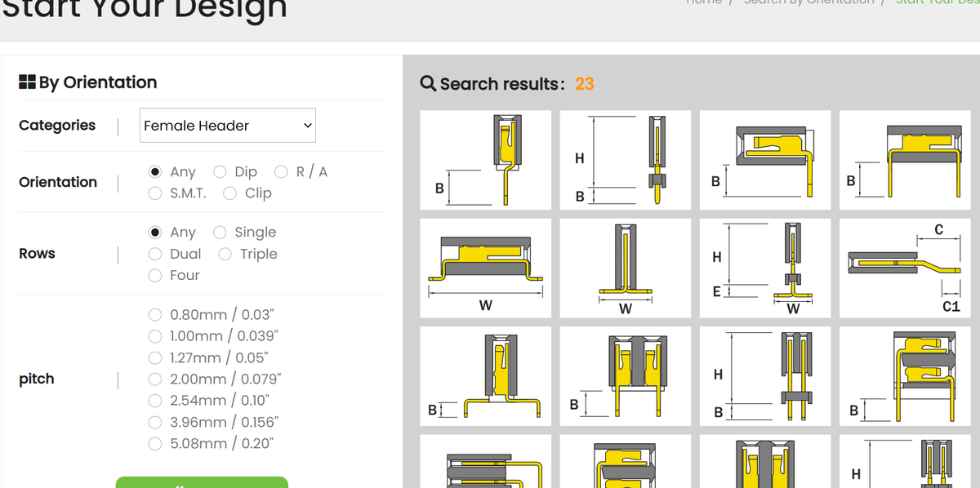The height and width of the screenshot is (488, 980).
Task: Choose 2.54mm / 0.10" pitch
Action: pyautogui.click(x=155, y=401)
